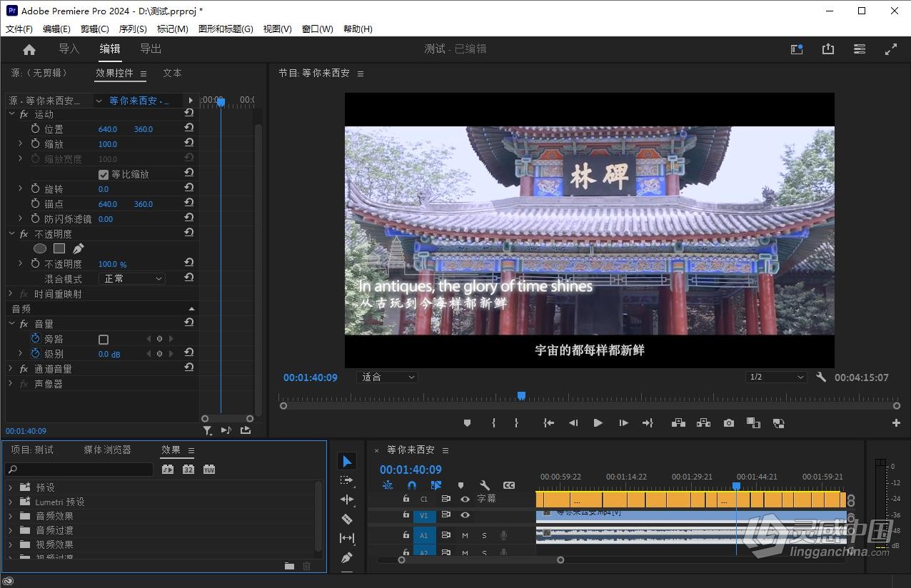Open the 文件(F) menu

[x=19, y=29]
